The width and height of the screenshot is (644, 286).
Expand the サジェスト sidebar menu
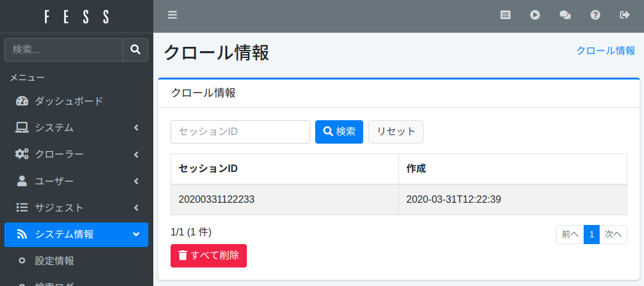click(x=76, y=208)
